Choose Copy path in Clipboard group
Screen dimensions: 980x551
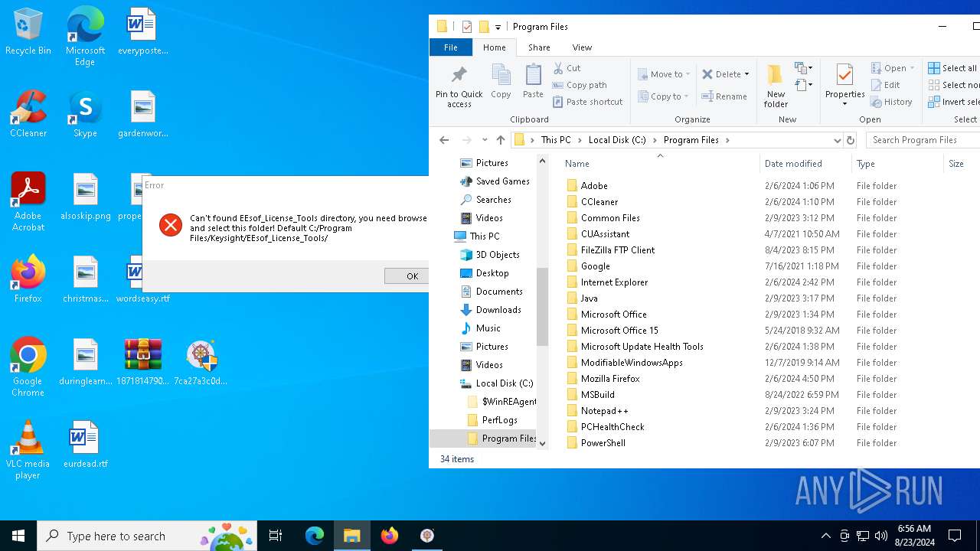(580, 85)
